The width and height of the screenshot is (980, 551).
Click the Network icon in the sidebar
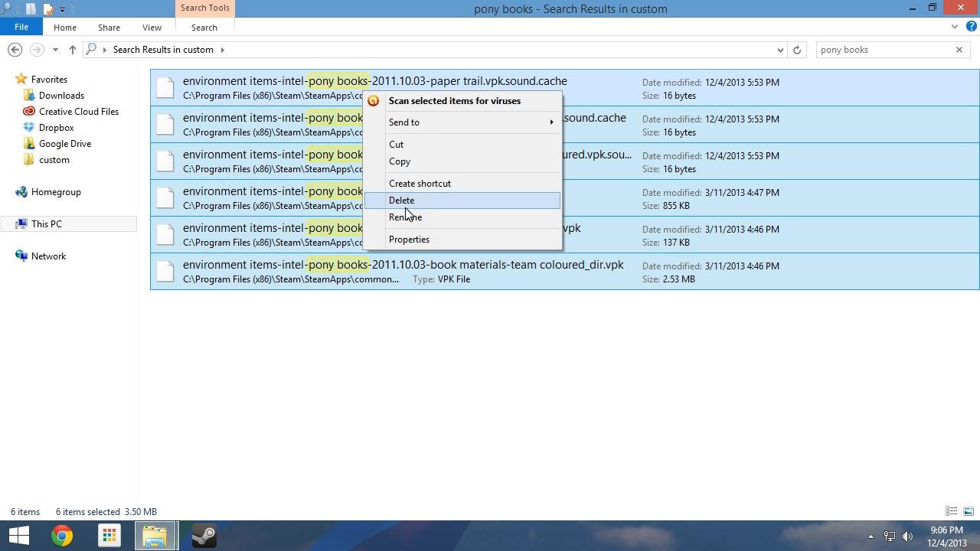tap(21, 256)
